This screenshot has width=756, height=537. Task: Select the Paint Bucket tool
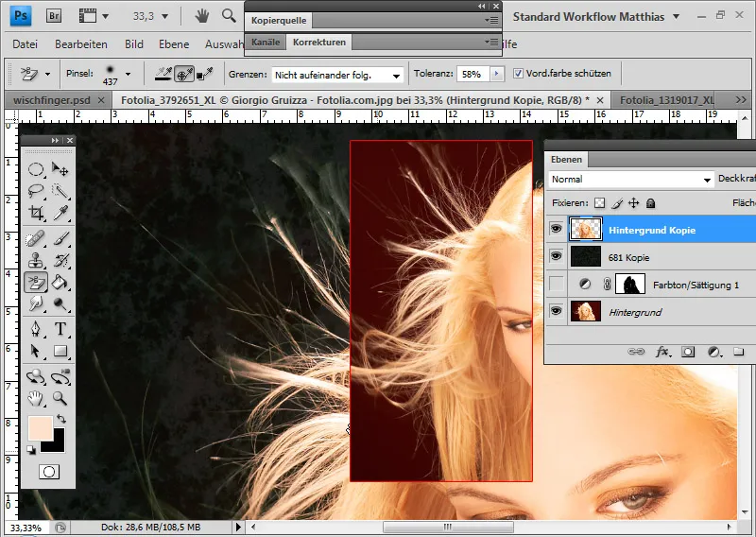pyautogui.click(x=60, y=283)
